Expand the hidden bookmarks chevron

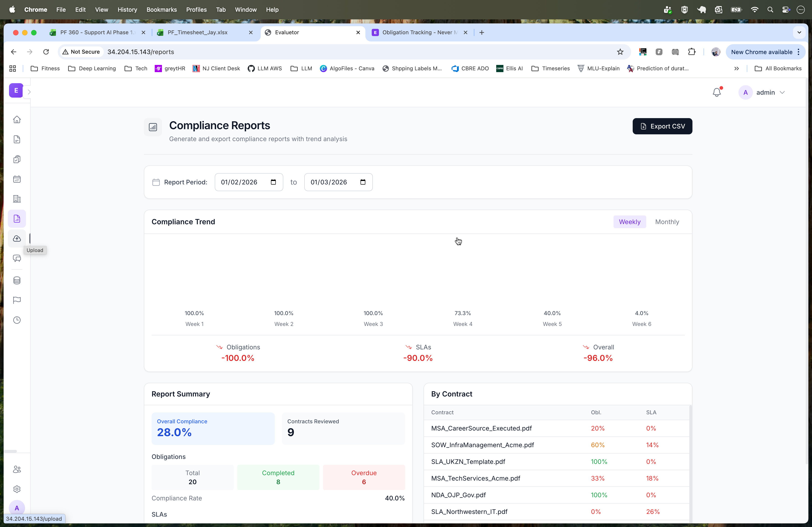coord(737,68)
